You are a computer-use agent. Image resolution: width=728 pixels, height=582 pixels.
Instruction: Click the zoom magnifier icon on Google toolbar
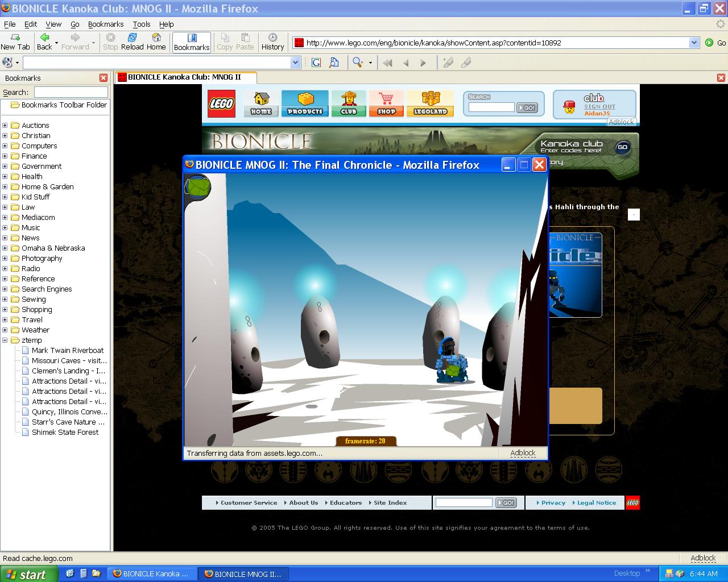pyautogui.click(x=358, y=63)
